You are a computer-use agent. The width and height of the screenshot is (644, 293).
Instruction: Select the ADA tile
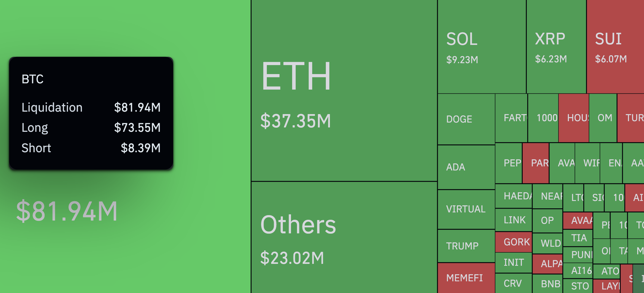click(466, 167)
